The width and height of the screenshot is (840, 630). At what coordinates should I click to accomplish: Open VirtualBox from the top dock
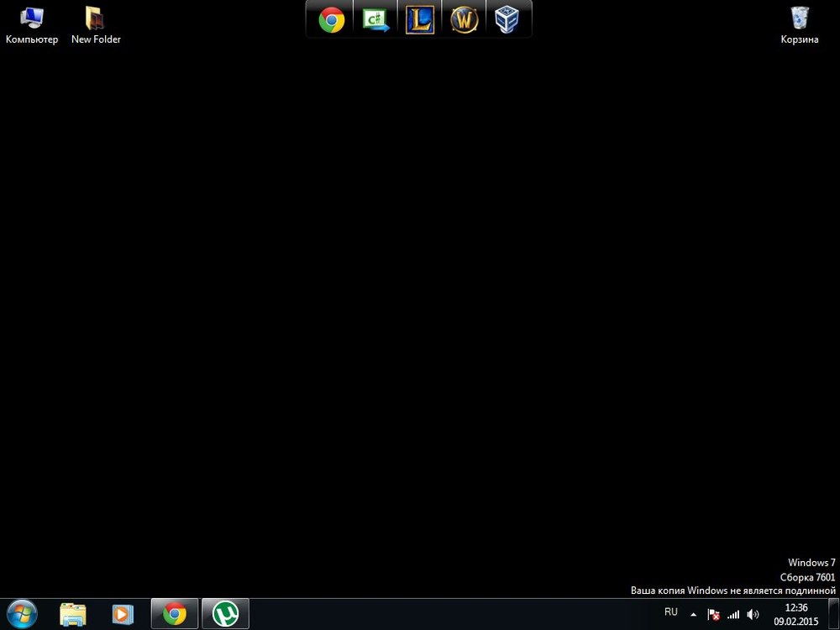[507, 19]
